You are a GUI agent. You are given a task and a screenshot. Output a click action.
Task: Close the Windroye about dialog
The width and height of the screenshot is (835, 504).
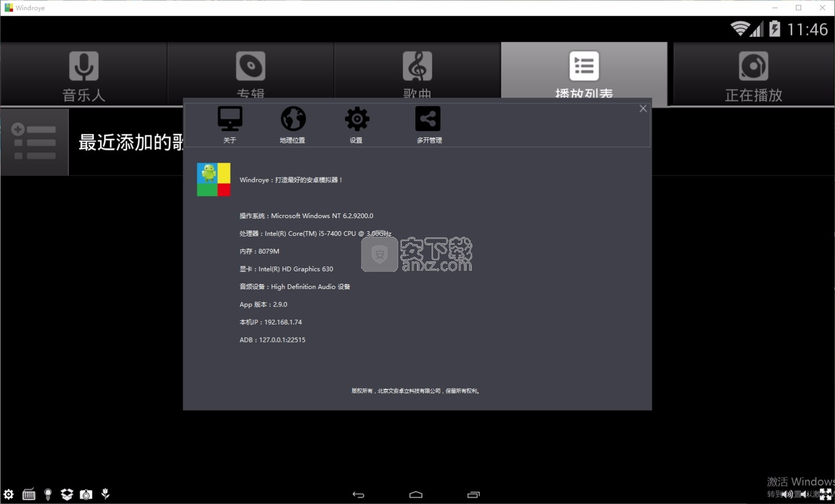click(643, 109)
